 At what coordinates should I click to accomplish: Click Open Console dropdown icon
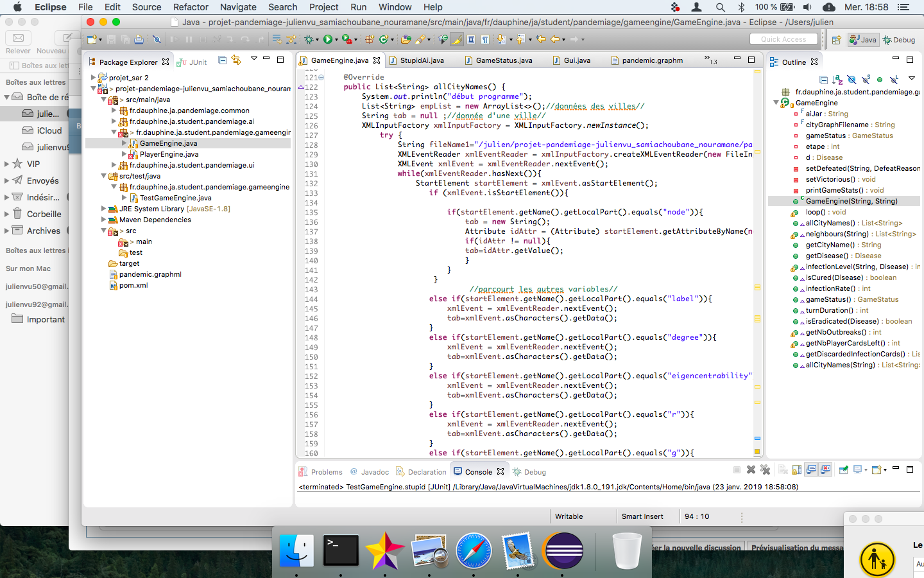(x=877, y=469)
